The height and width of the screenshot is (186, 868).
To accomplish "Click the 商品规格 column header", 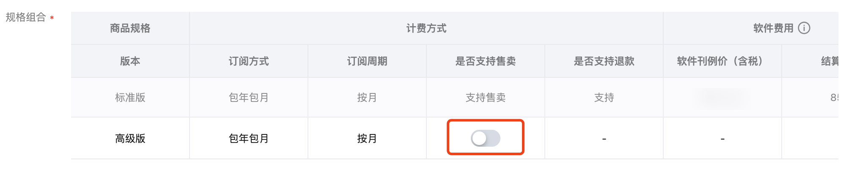I will [130, 28].
